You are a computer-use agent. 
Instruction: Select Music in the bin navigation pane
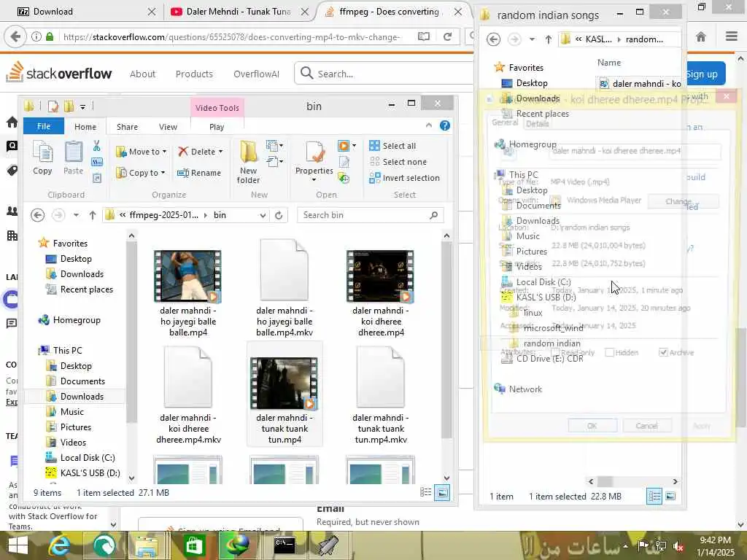[x=65, y=412]
